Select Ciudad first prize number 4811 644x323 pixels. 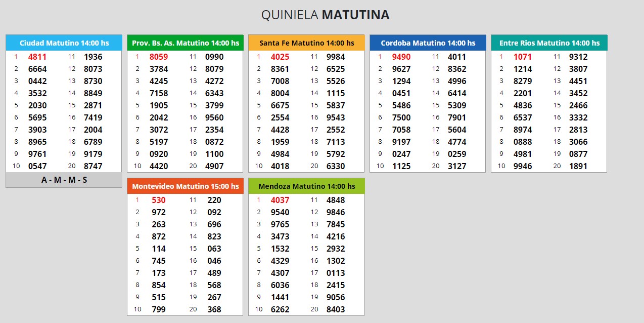pyautogui.click(x=37, y=57)
